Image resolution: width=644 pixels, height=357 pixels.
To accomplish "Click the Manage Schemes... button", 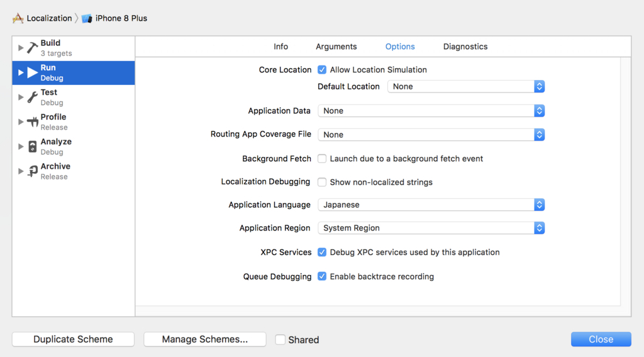I will point(205,339).
